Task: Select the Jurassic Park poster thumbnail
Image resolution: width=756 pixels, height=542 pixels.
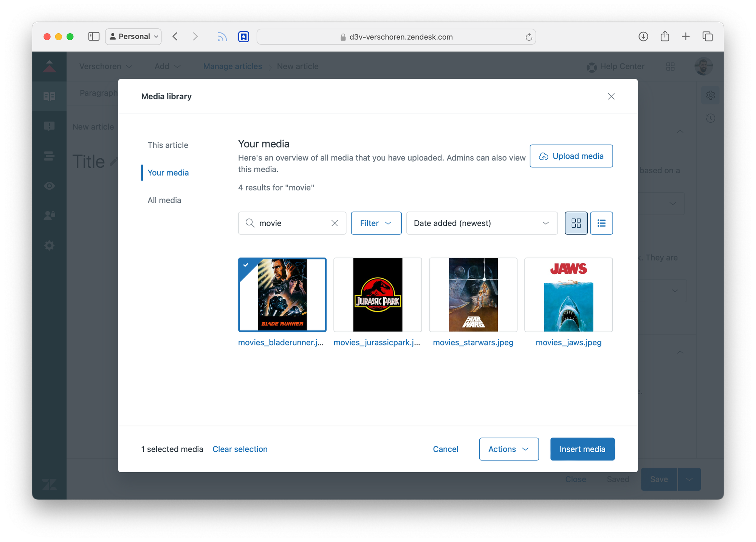Action: (377, 295)
